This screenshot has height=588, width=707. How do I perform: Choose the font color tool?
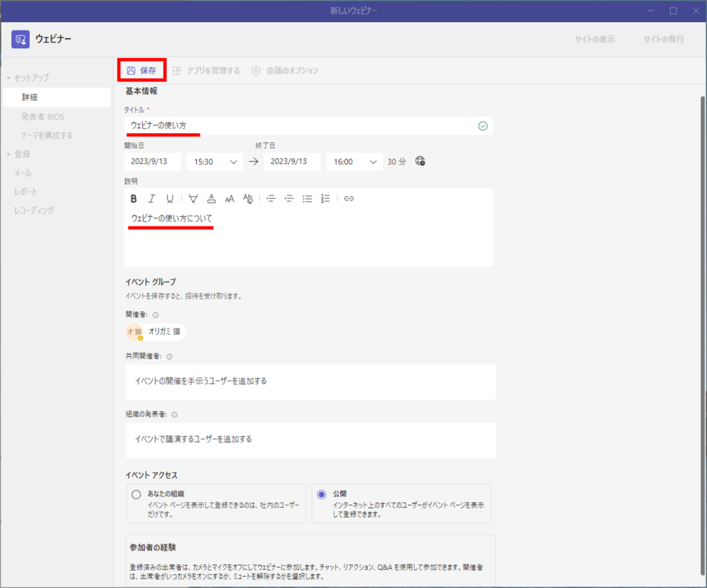[x=211, y=199]
